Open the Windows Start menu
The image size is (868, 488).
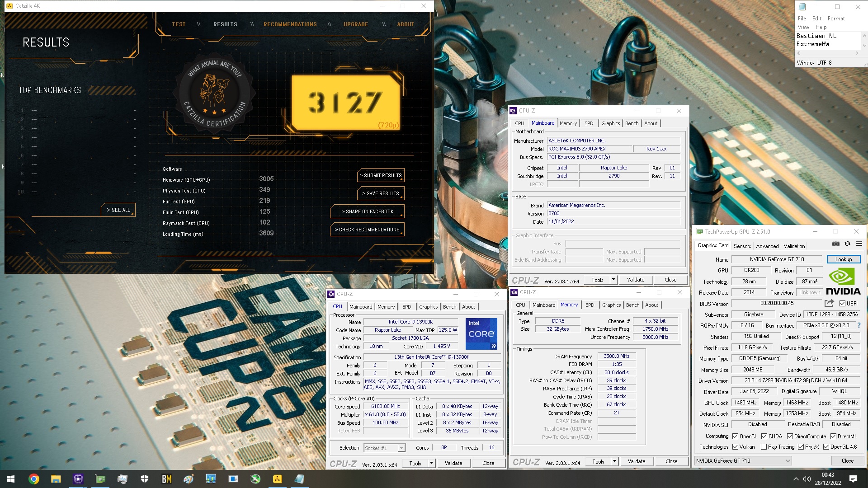point(11,479)
